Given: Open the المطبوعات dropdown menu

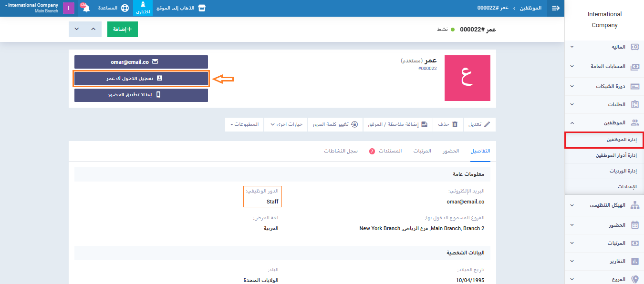Looking at the screenshot, I should (244, 124).
